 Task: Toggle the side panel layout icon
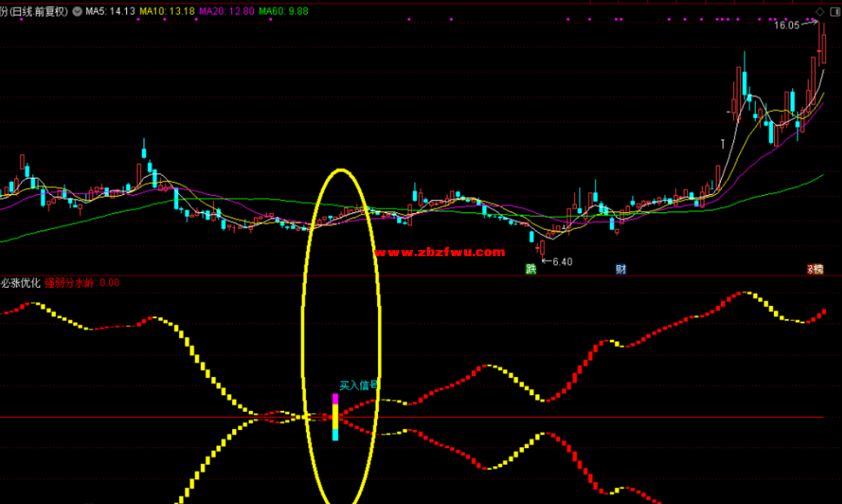(835, 12)
